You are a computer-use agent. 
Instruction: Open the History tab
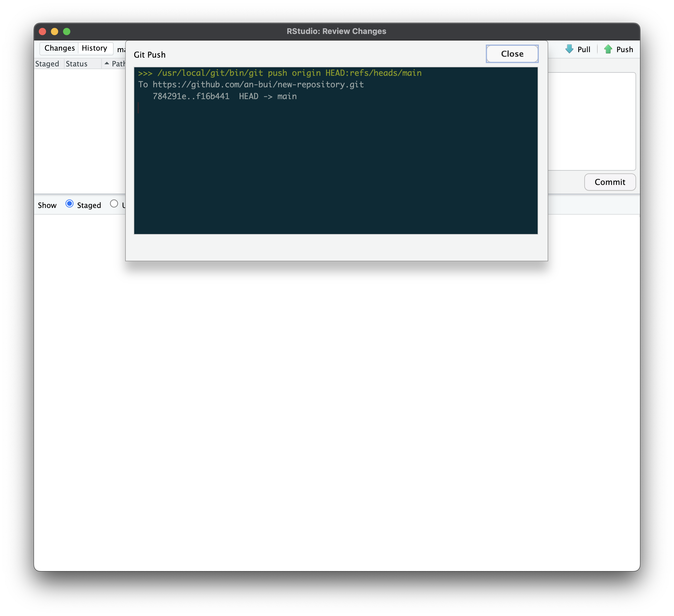click(x=94, y=48)
